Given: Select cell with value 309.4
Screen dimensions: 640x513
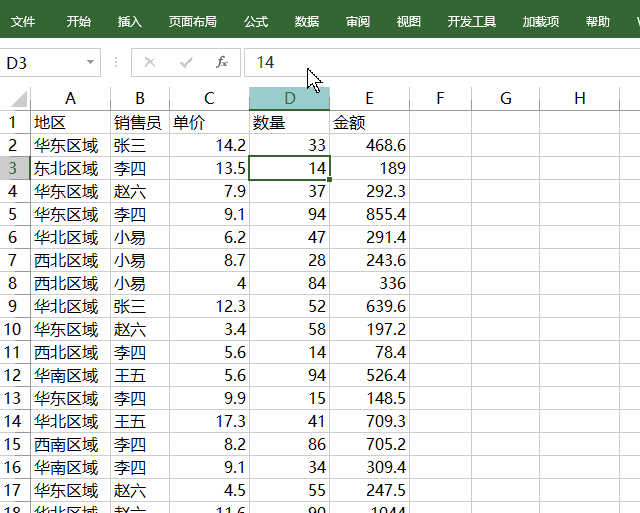Looking at the screenshot, I should pos(369,467).
